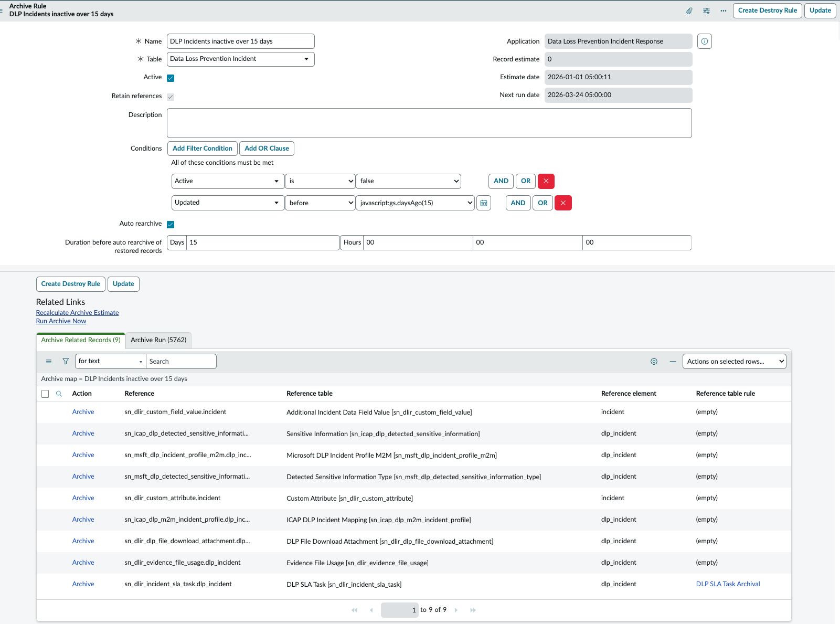Viewport: 840px width, 624px height.
Task: Open the Table dropdown
Action: click(241, 59)
